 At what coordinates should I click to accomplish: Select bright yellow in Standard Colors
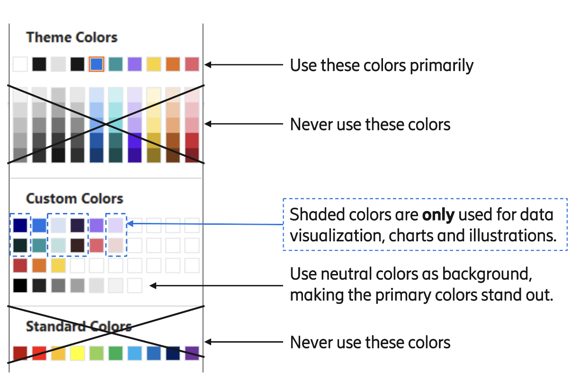pos(77,353)
